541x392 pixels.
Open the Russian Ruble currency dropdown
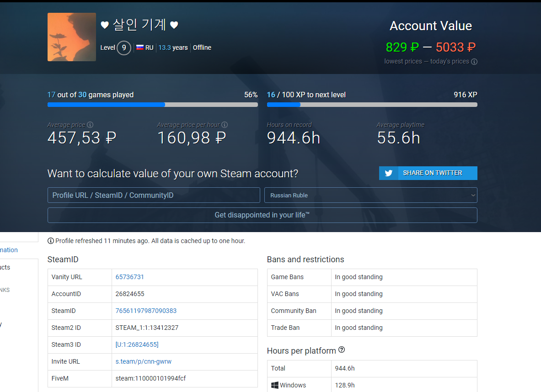point(370,195)
